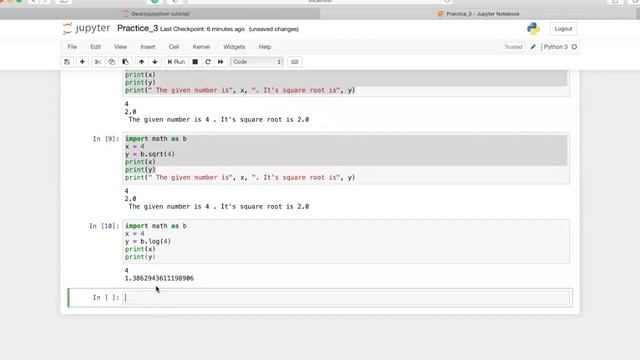
Task: Click print(y) in cell 10
Action: coord(140,257)
